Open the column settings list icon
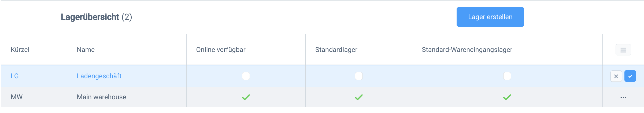The width and height of the screenshot is (644, 113). click(x=623, y=50)
